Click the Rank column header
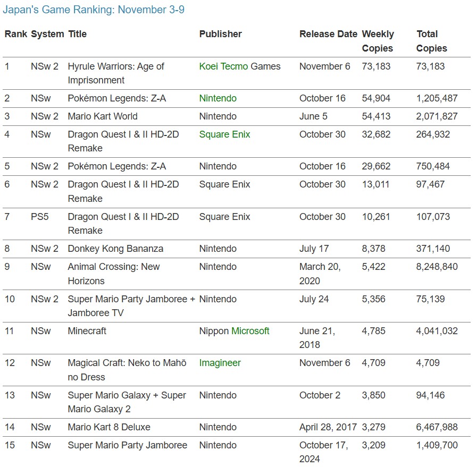Viewport: 476px width, 467px height. [16, 34]
